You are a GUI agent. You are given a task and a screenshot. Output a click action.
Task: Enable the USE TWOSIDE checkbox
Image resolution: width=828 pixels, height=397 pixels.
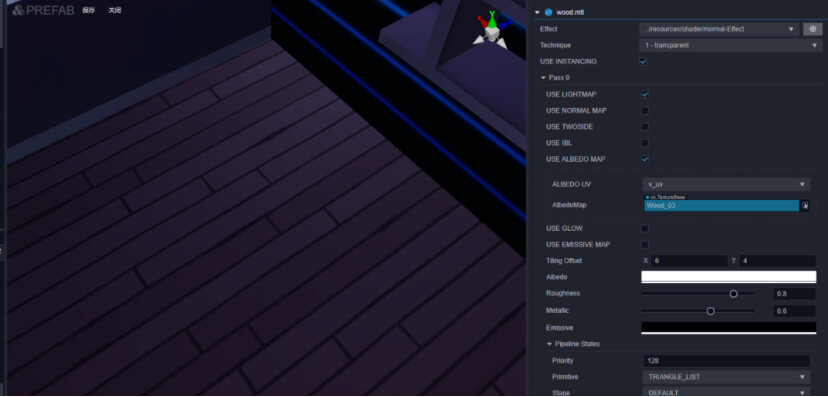pyautogui.click(x=645, y=127)
